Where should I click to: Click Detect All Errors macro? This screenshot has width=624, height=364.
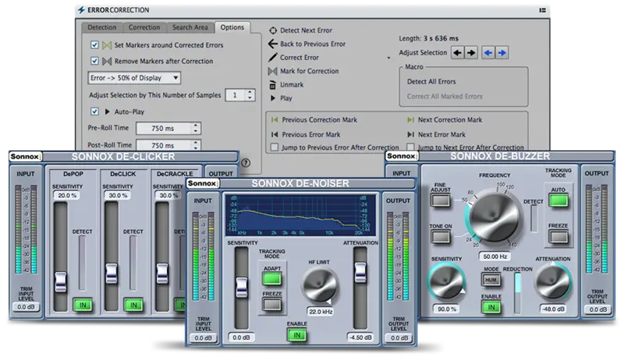(430, 82)
